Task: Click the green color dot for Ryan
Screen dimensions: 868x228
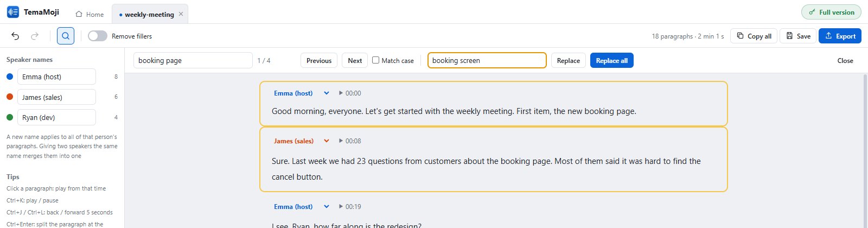Action: [10, 117]
